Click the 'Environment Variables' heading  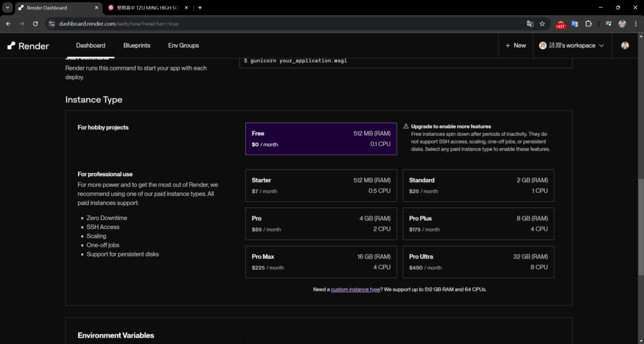116,335
